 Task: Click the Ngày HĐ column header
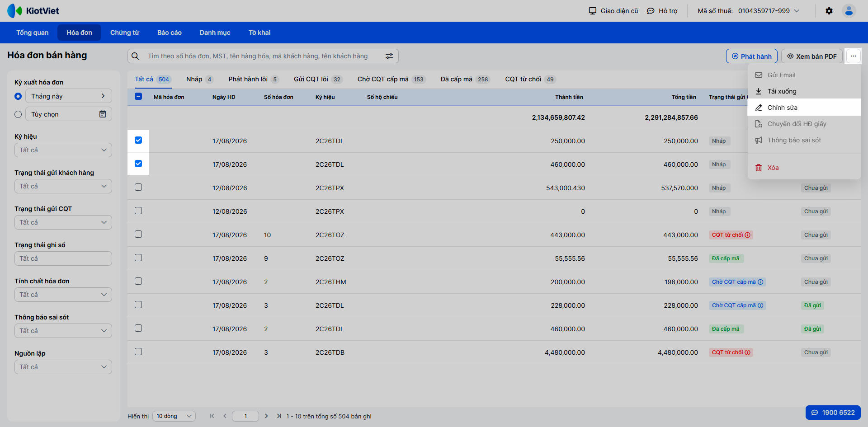224,97
